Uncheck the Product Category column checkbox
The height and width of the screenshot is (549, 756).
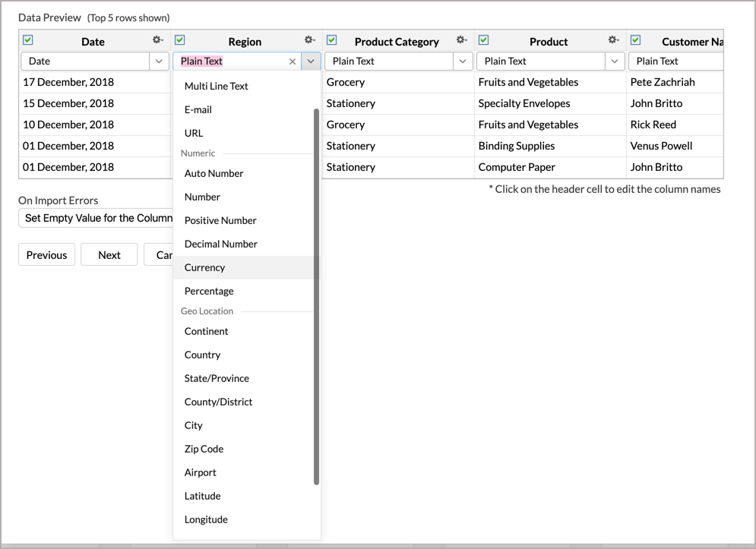point(332,40)
